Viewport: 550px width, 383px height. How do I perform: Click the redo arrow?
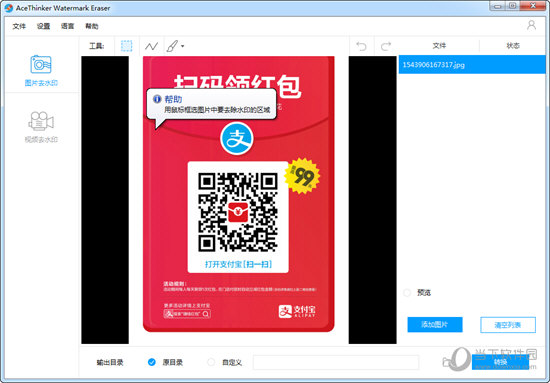[x=386, y=46]
